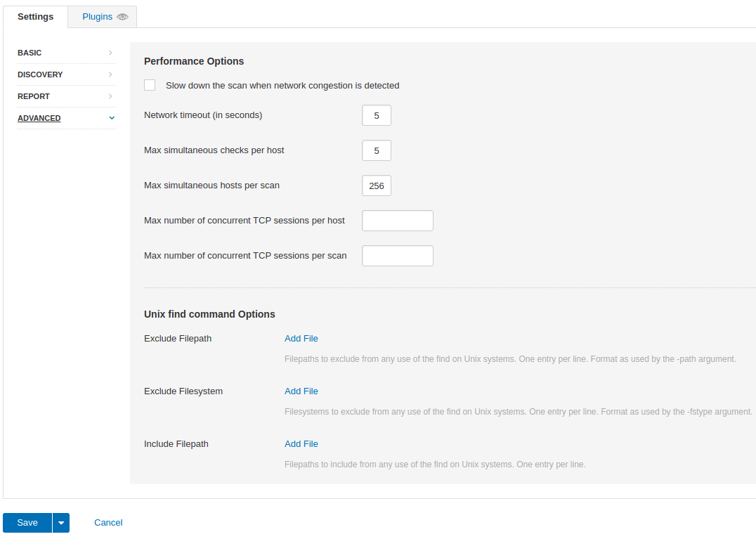Click the Performance Options heading
The image size is (756, 539).
click(194, 61)
